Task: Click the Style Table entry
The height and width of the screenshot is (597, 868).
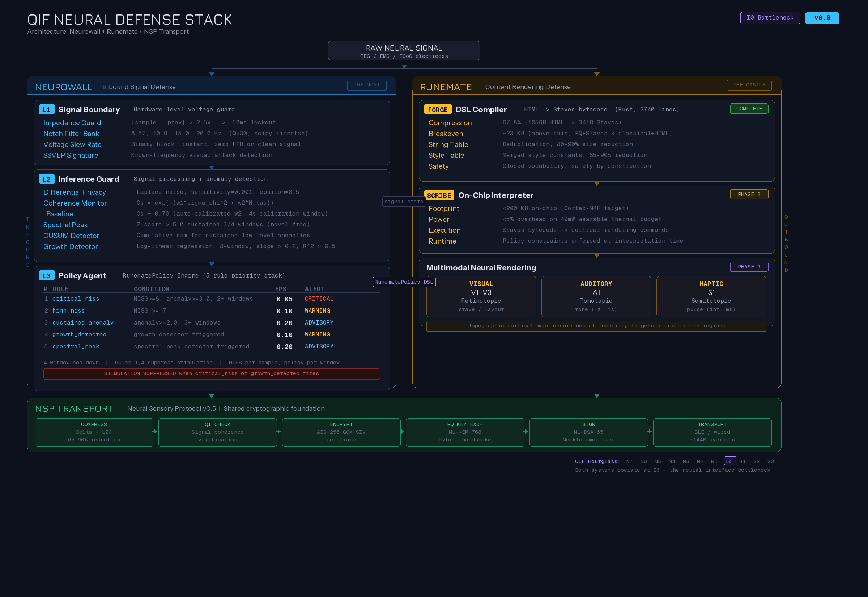Action: click(446, 155)
